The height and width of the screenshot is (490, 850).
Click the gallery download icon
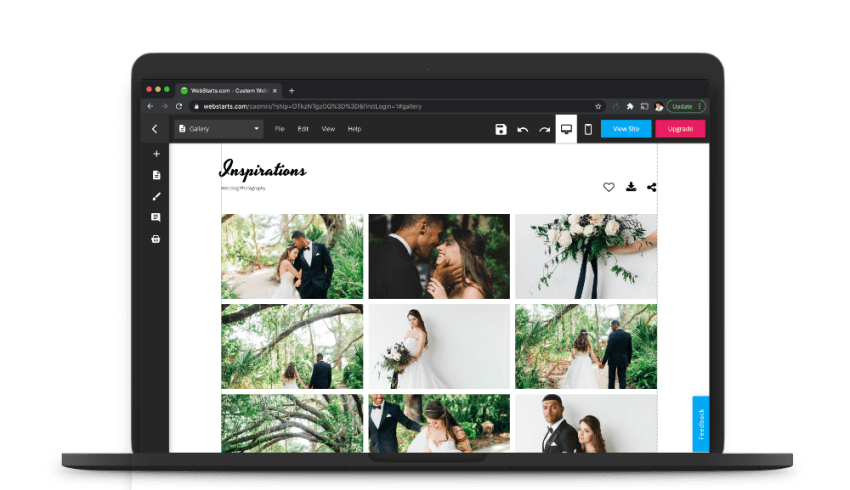[631, 187]
